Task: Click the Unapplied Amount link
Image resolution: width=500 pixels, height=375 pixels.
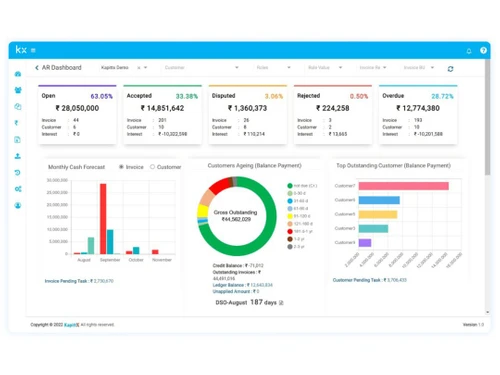Action: click(236, 291)
